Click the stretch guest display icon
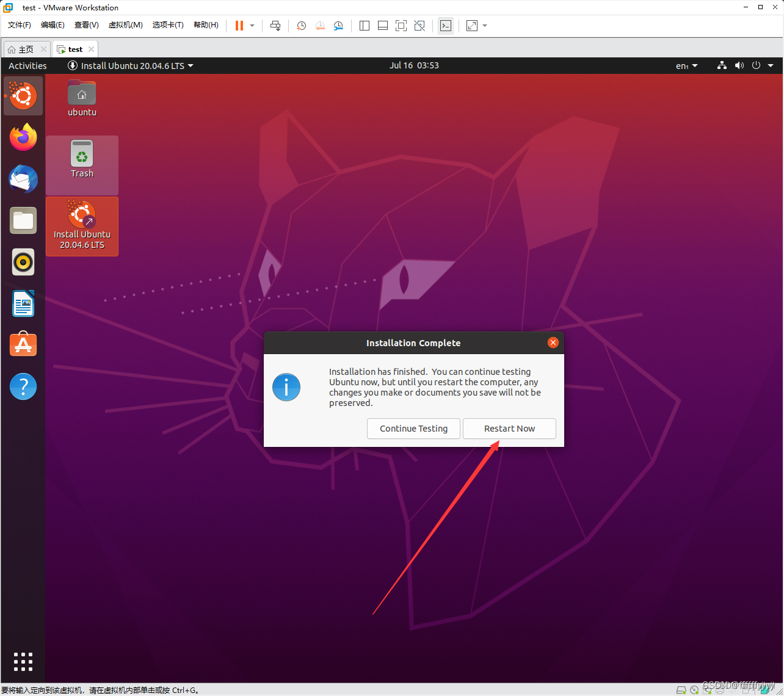Image resolution: width=784 pixels, height=696 pixels. click(x=472, y=26)
